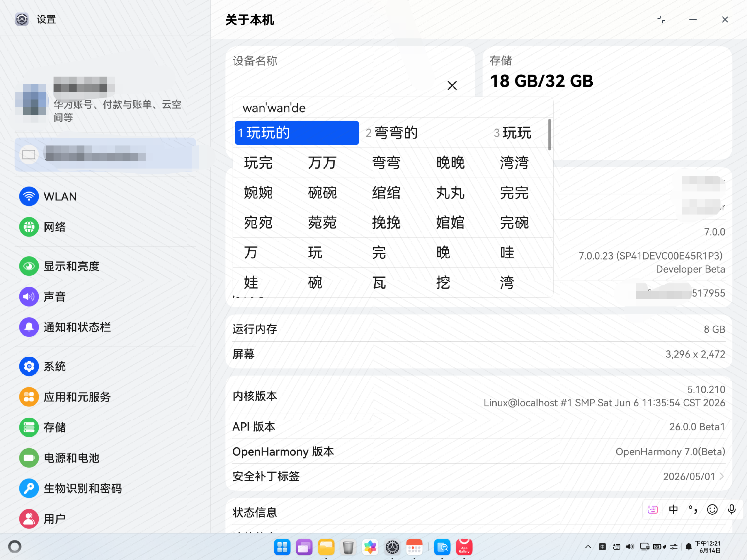Pick the candidate 菀菀
This screenshot has height=560, width=747.
click(322, 223)
